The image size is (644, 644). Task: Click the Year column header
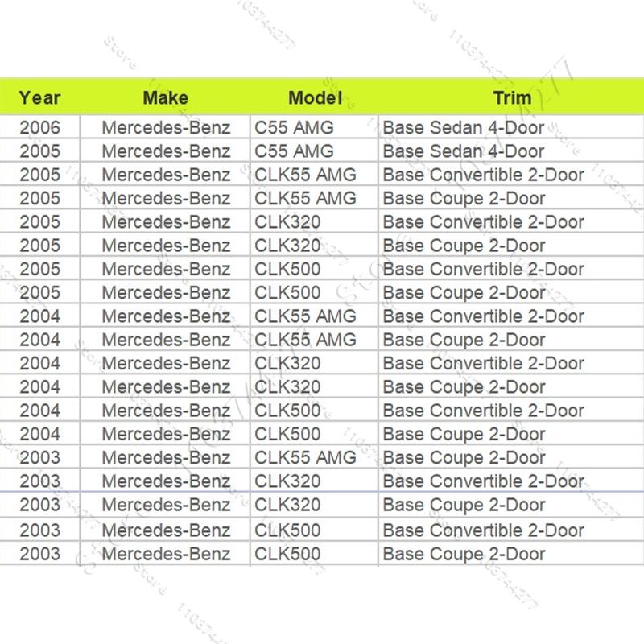coord(39,98)
